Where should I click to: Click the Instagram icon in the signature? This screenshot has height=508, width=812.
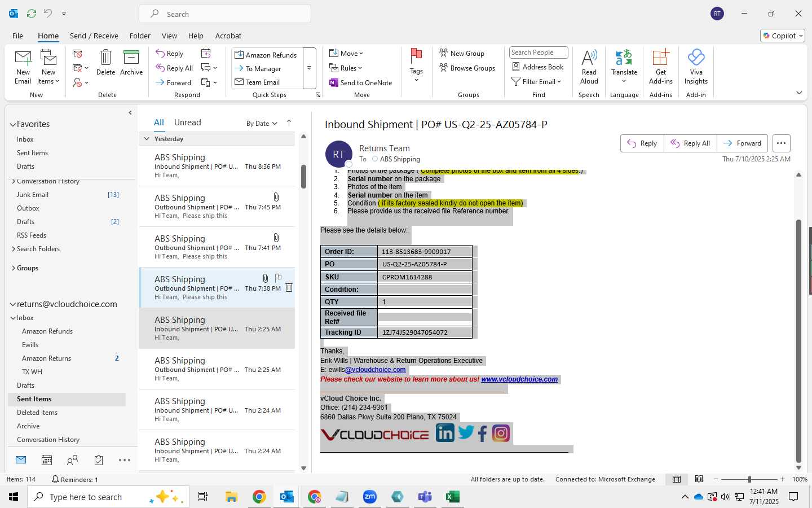pos(501,433)
